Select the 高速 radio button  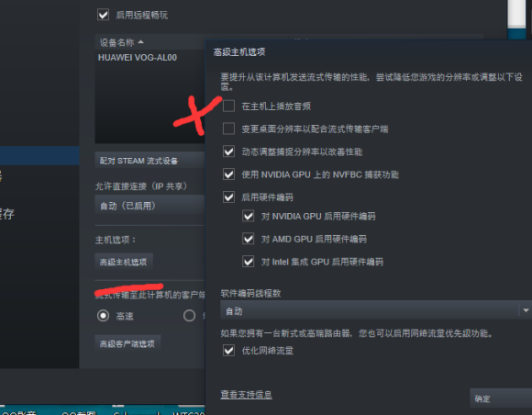tap(103, 316)
